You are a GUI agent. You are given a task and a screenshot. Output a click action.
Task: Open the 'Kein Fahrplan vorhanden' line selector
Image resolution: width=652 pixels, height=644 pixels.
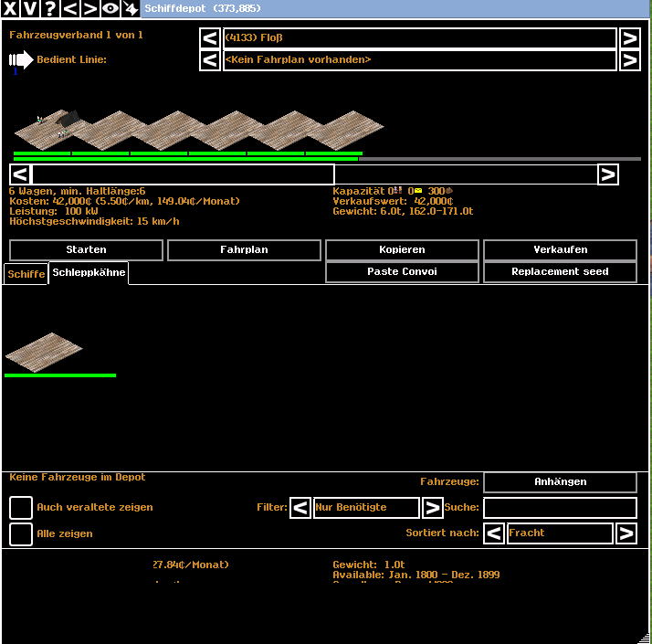point(419,60)
